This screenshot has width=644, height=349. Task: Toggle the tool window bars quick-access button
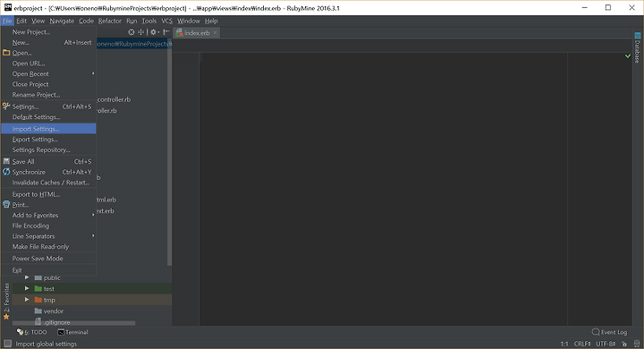click(x=7, y=344)
